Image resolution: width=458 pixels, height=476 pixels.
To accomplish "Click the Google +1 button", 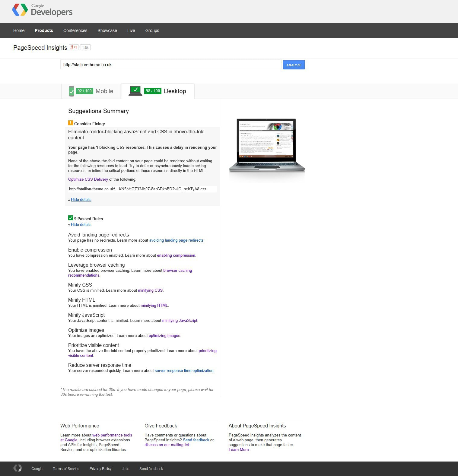I will (x=74, y=47).
